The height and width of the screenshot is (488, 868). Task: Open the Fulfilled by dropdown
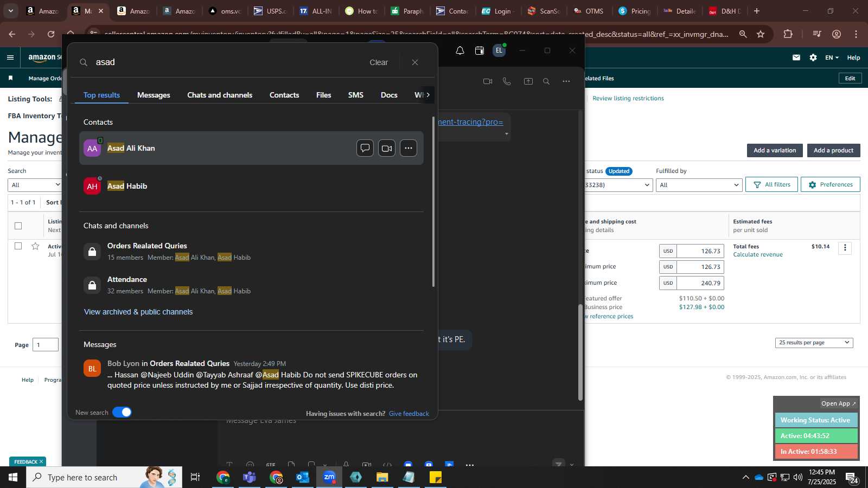699,185
